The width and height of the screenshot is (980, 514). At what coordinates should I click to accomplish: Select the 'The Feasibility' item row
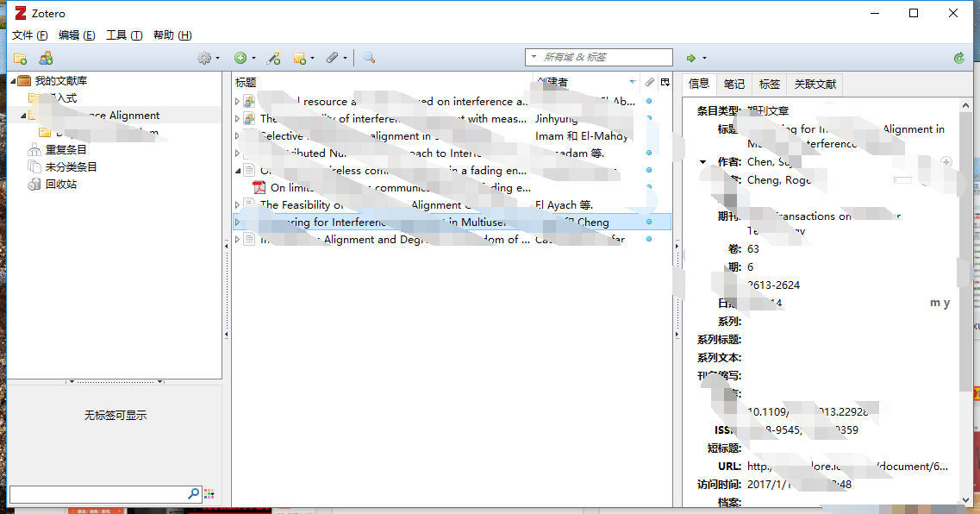coord(452,204)
